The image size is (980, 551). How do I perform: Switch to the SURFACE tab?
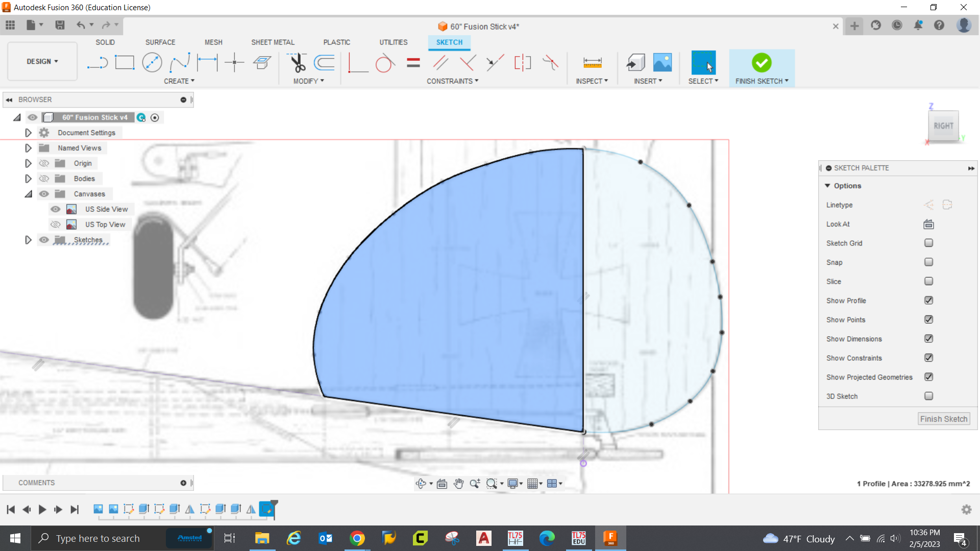click(x=160, y=42)
